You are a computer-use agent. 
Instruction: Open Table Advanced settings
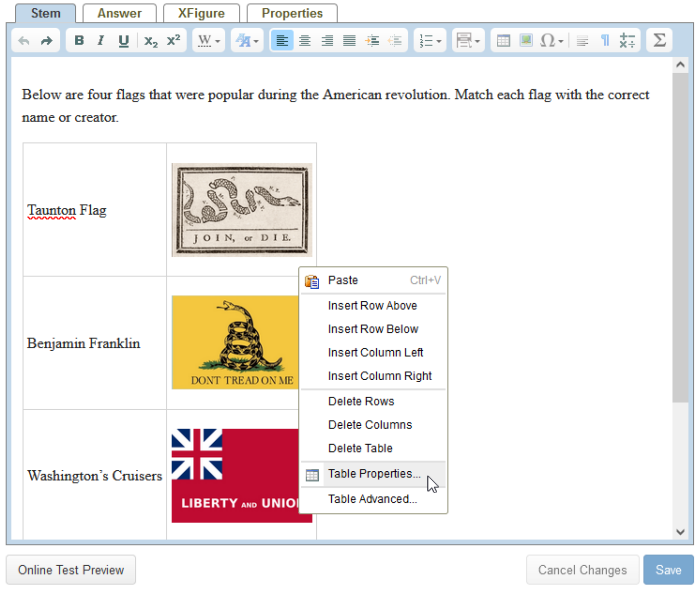tap(373, 499)
